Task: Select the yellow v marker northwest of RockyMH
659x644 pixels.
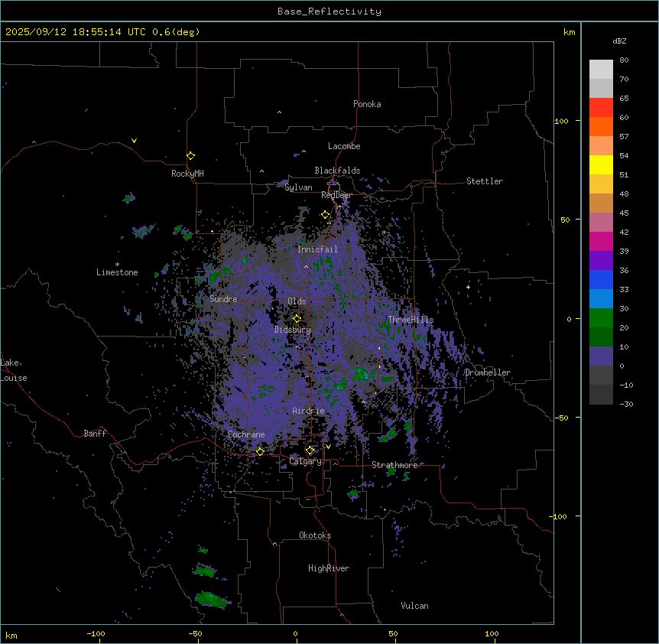Action: [x=134, y=141]
